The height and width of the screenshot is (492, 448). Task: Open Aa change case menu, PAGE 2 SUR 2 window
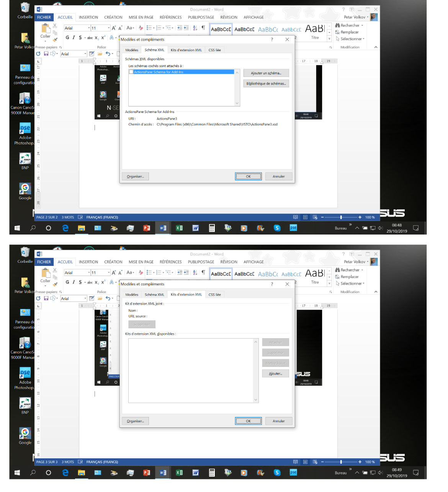click(130, 28)
